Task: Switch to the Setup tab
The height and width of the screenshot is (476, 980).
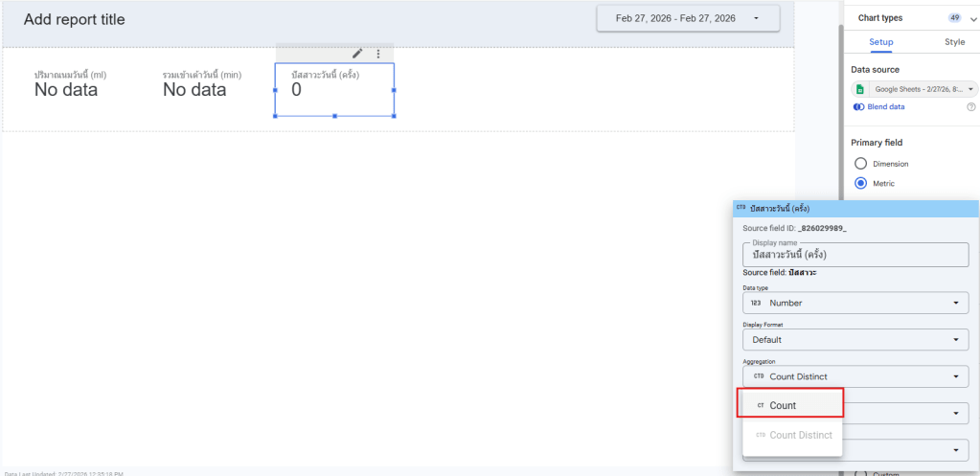Action: (880, 42)
